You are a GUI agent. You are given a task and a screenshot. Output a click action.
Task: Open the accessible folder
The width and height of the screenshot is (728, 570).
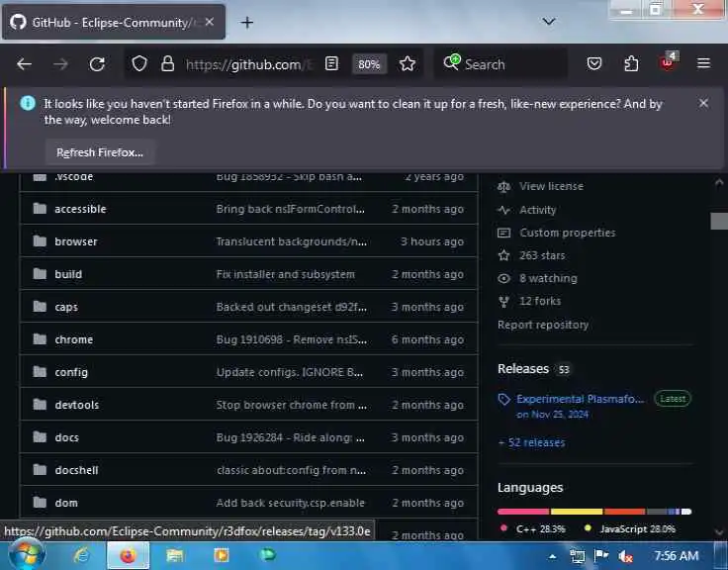pos(80,209)
